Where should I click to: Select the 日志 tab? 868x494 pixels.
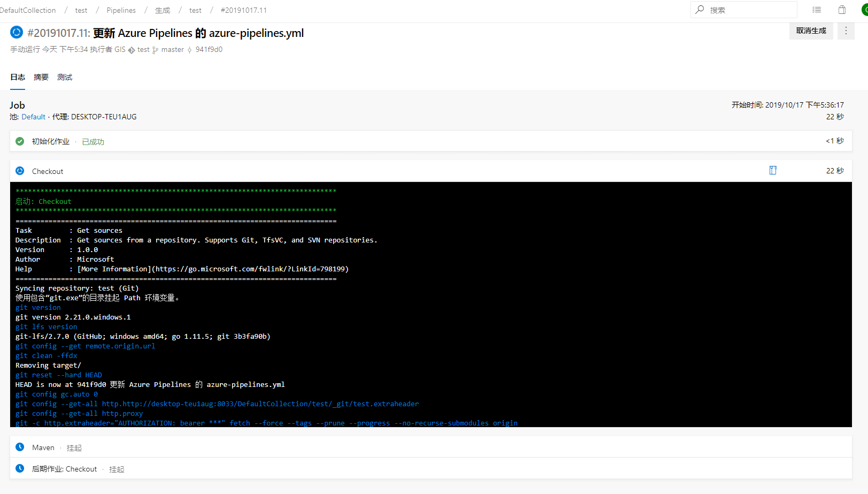tap(18, 77)
